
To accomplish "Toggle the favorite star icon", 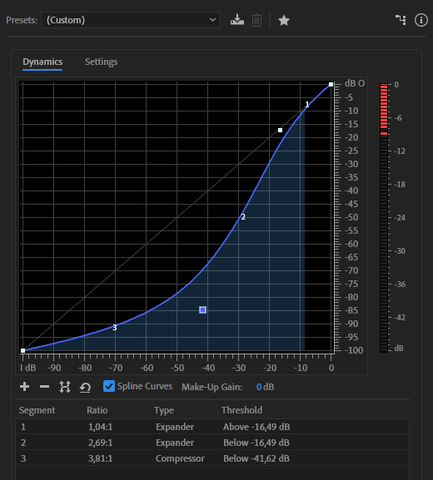I will point(284,20).
